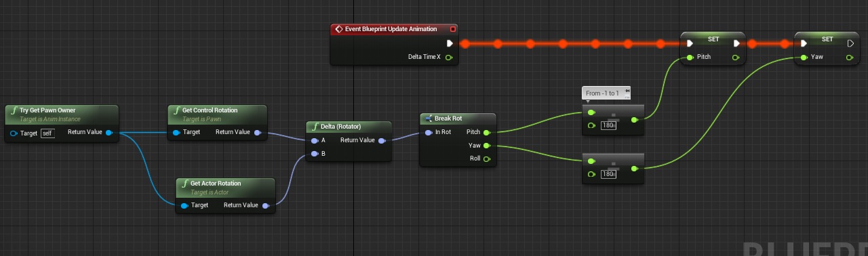The width and height of the screenshot is (868, 256).
Task: Click the divisor input pin of the lower divide node
Action: point(591,174)
